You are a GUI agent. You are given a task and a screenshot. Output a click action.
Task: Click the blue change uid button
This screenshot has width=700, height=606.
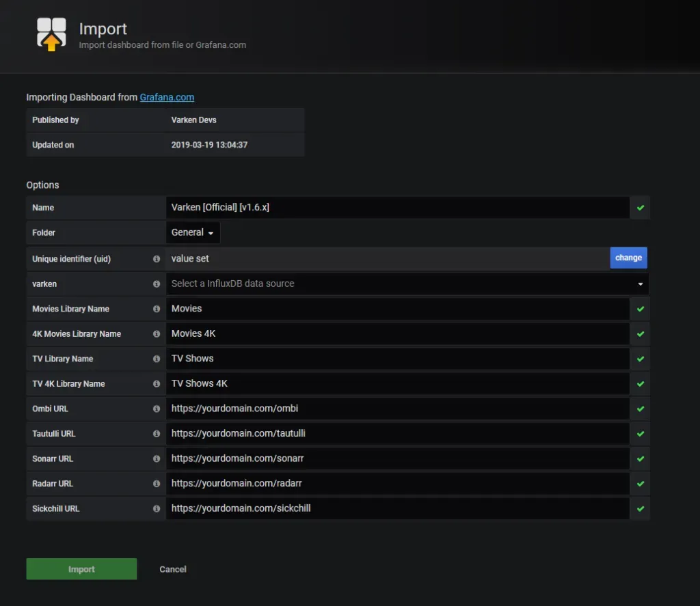click(629, 258)
